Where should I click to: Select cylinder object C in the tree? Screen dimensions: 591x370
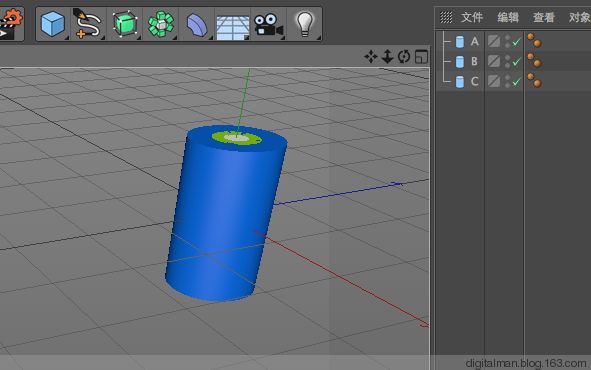click(x=475, y=81)
